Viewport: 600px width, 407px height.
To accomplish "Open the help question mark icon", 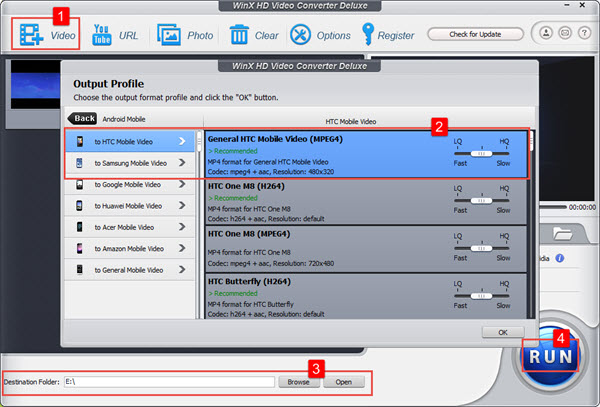I will [584, 33].
